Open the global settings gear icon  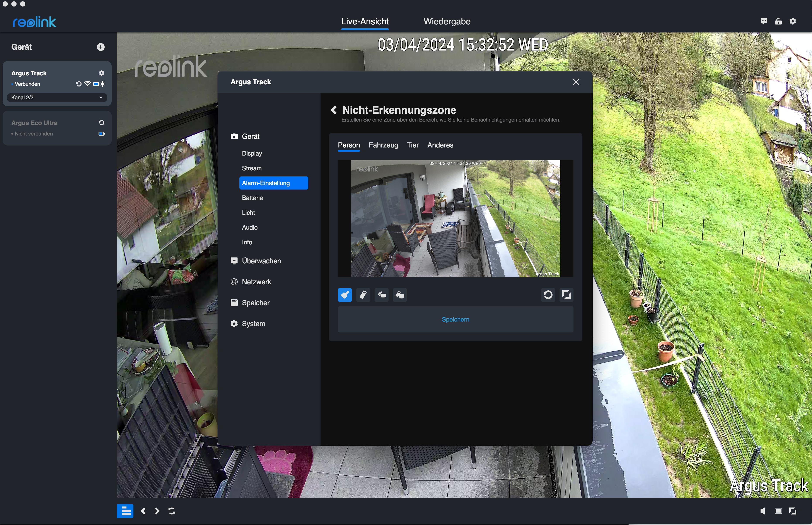tap(793, 22)
